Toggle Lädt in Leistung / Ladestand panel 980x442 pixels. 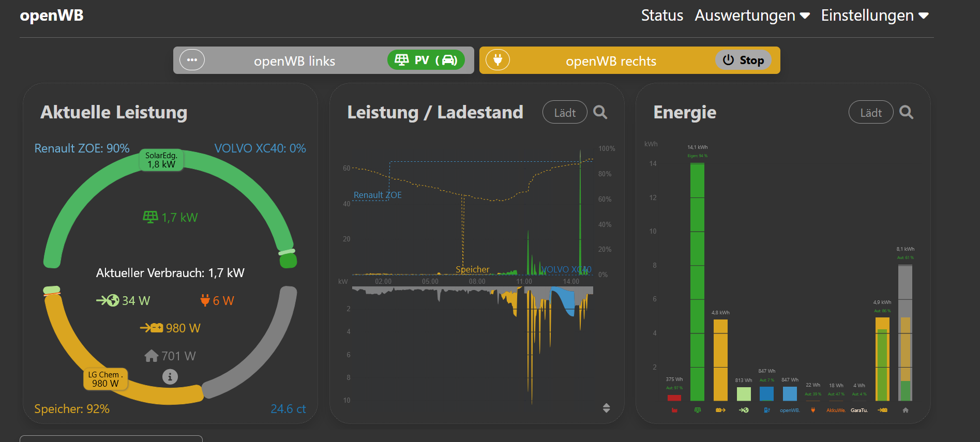[x=565, y=112]
